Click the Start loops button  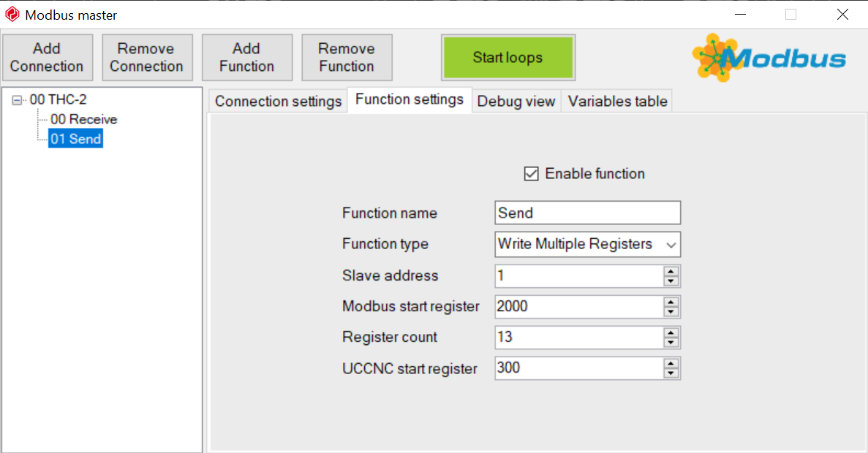tap(507, 58)
